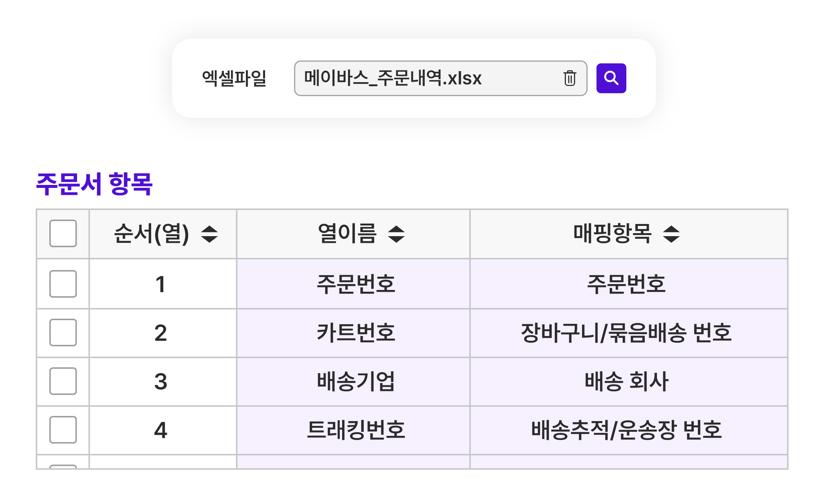This screenshot has height=504, width=828.
Task: Sort by 순서(열) column arrows
Action: (x=209, y=234)
